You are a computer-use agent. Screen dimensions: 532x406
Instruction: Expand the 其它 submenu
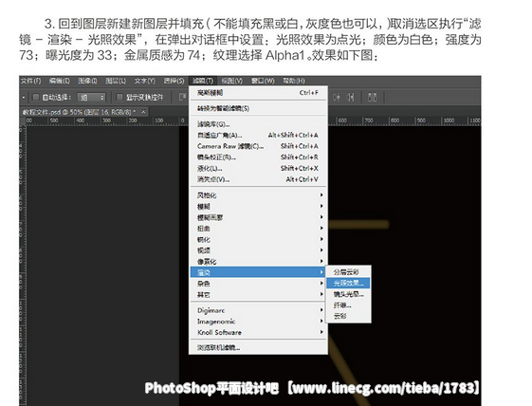point(258,294)
